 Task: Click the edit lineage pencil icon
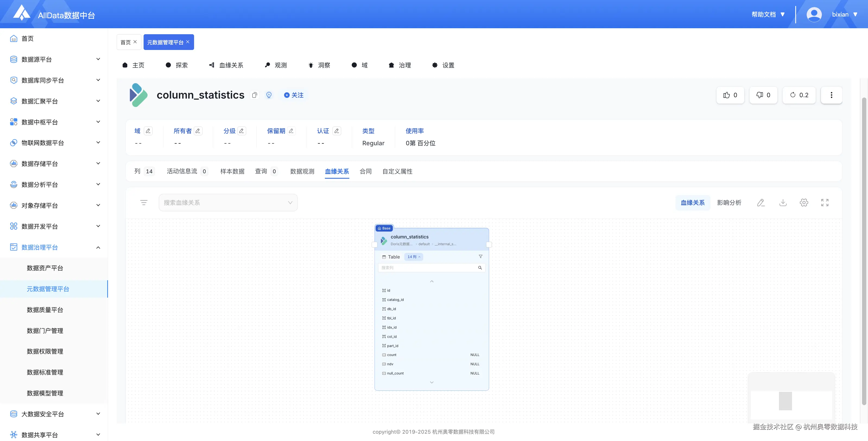(x=761, y=203)
